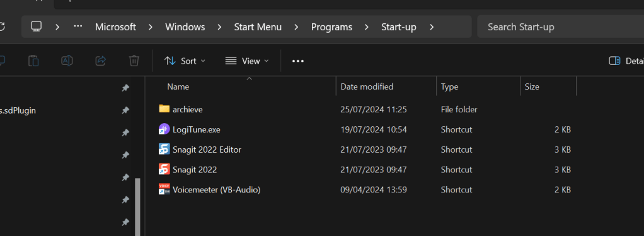Screen dimensions: 644x236
Task: Select the Snagit 2022 shortcut icon
Action: [164, 169]
